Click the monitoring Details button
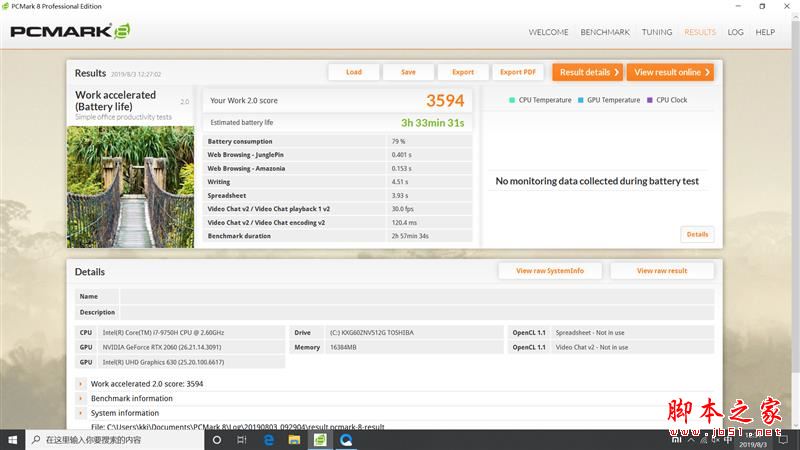This screenshot has width=800, height=450. [x=697, y=234]
